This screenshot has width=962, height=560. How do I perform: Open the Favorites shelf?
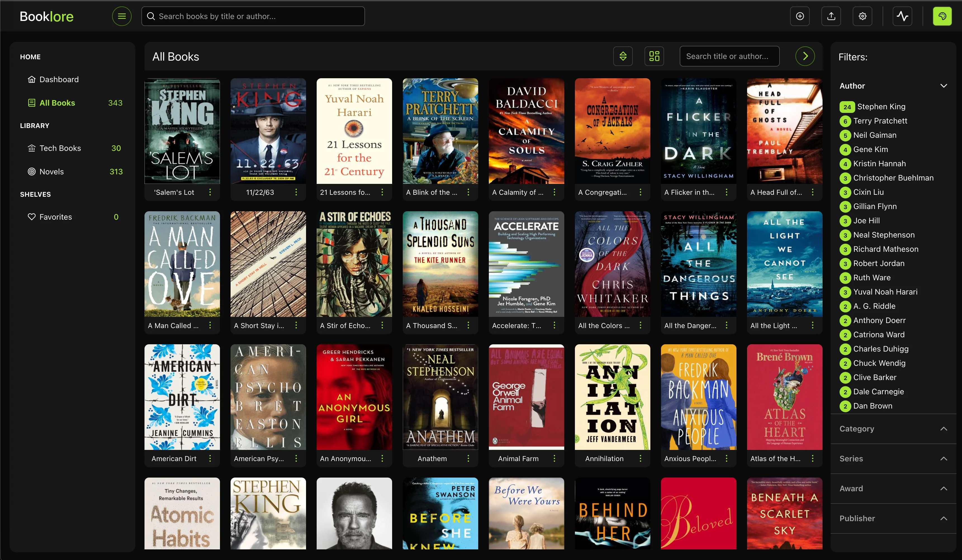pos(55,217)
